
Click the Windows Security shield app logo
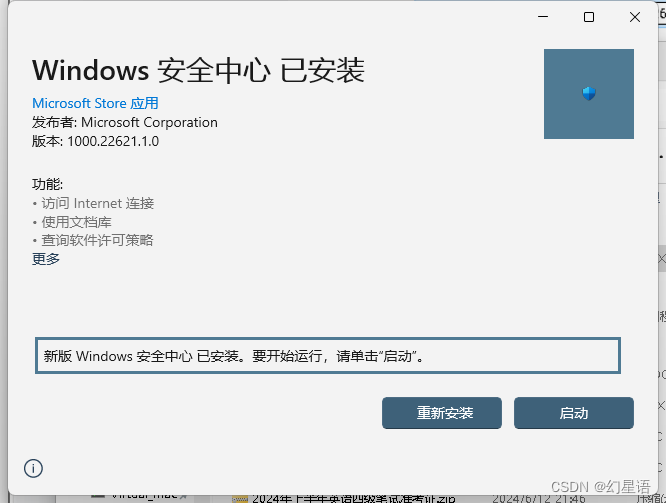[589, 94]
